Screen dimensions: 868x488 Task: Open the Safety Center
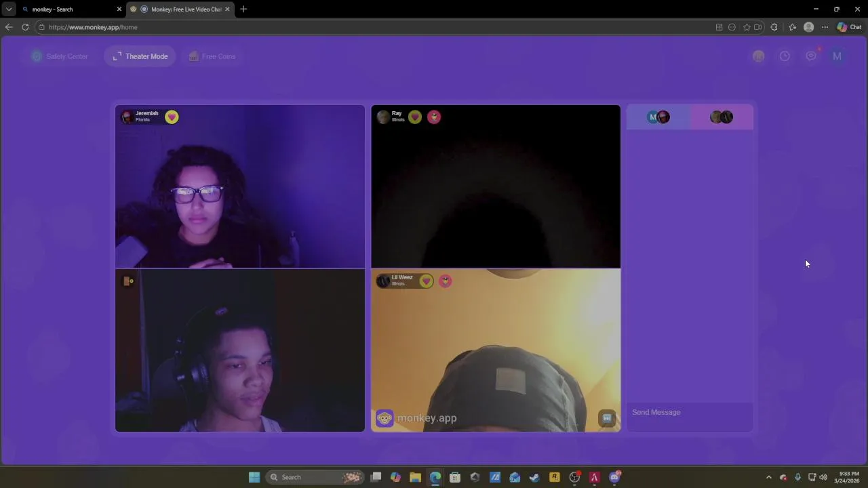60,56
